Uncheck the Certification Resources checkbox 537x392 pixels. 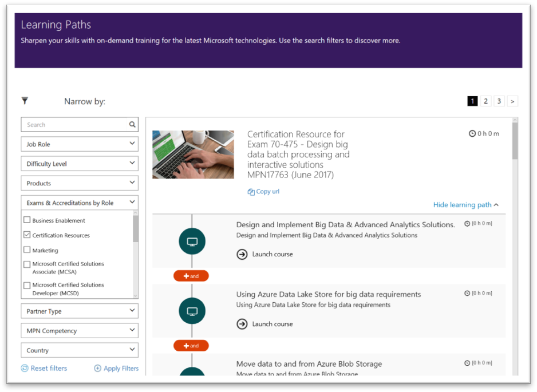click(x=27, y=235)
